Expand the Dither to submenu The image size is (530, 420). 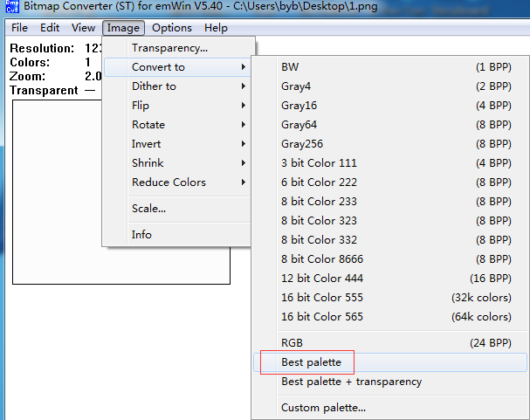(x=178, y=86)
